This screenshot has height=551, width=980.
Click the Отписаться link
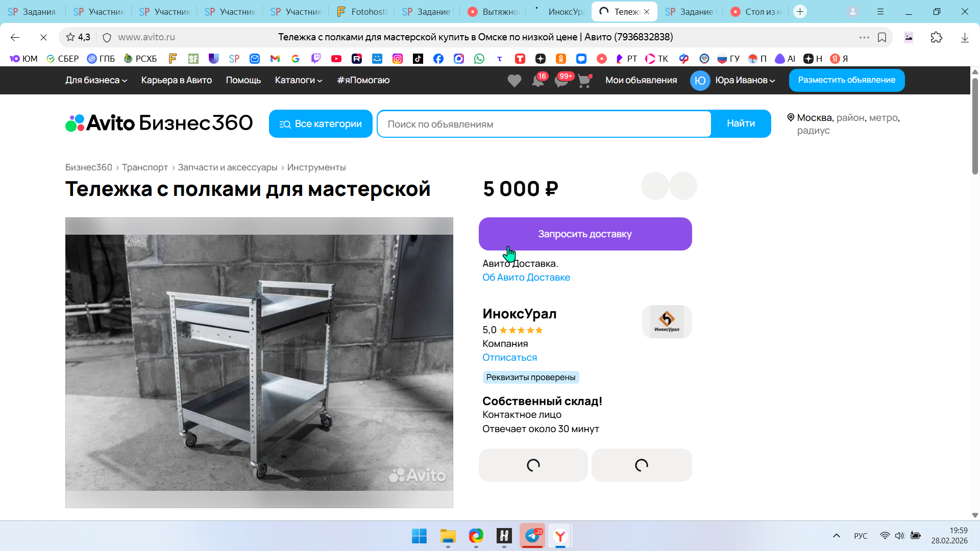click(x=509, y=358)
